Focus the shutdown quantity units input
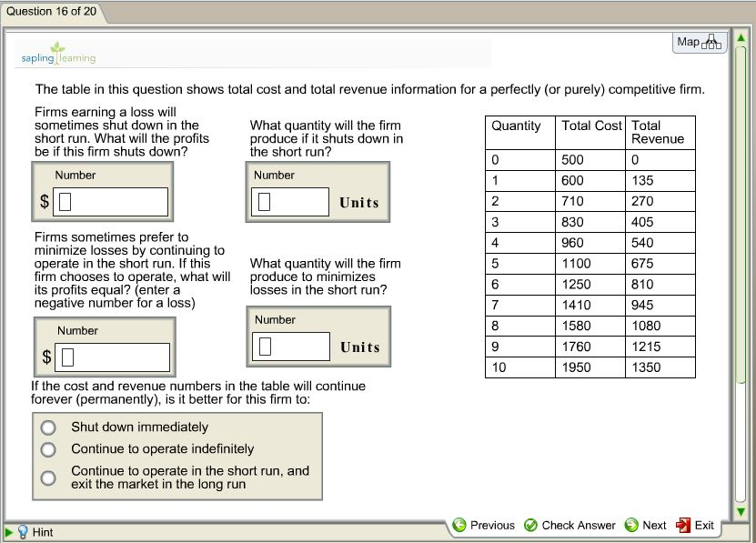This screenshot has width=756, height=543. tap(290, 202)
